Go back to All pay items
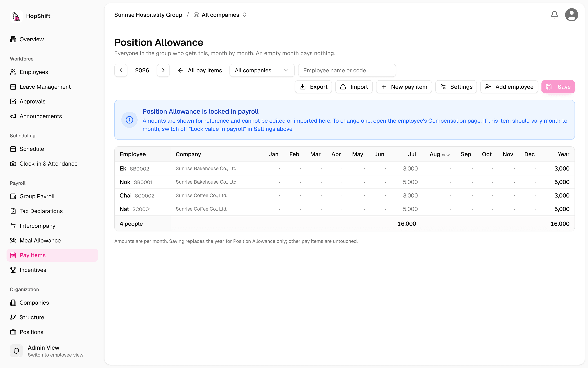 pyautogui.click(x=200, y=70)
